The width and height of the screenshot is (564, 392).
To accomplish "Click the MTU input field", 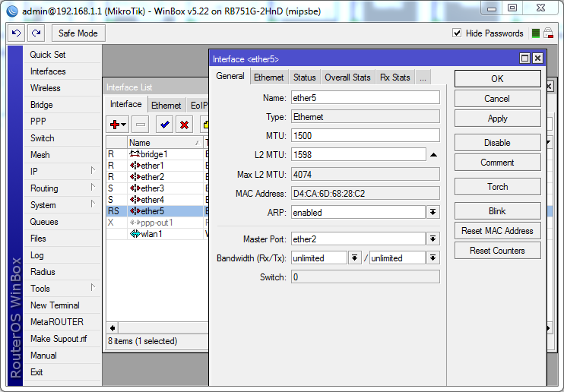I will pos(366,135).
